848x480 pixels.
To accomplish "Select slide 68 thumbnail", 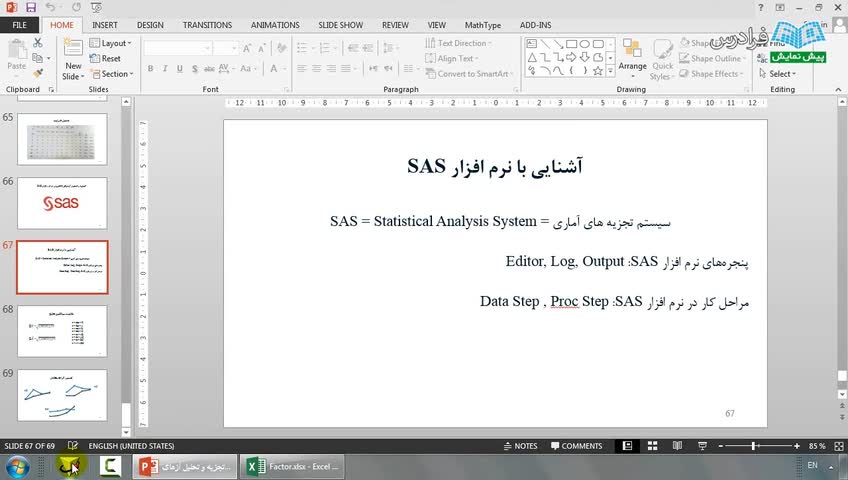I will [62, 331].
